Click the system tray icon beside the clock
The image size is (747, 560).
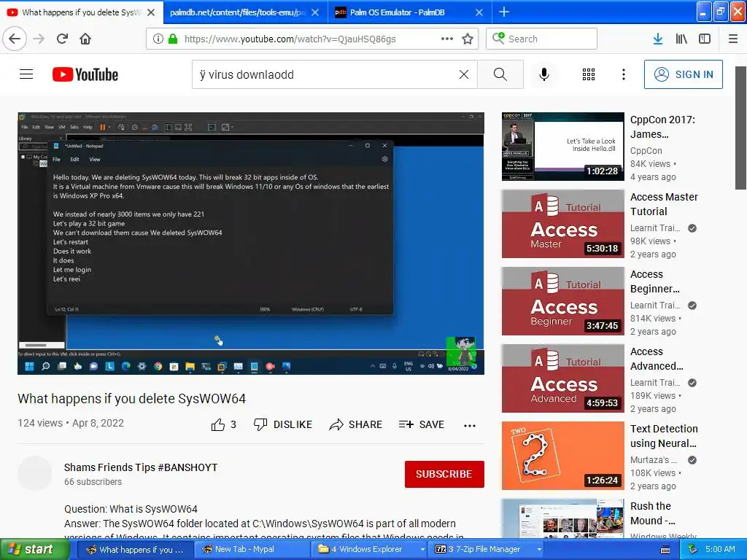(x=692, y=549)
